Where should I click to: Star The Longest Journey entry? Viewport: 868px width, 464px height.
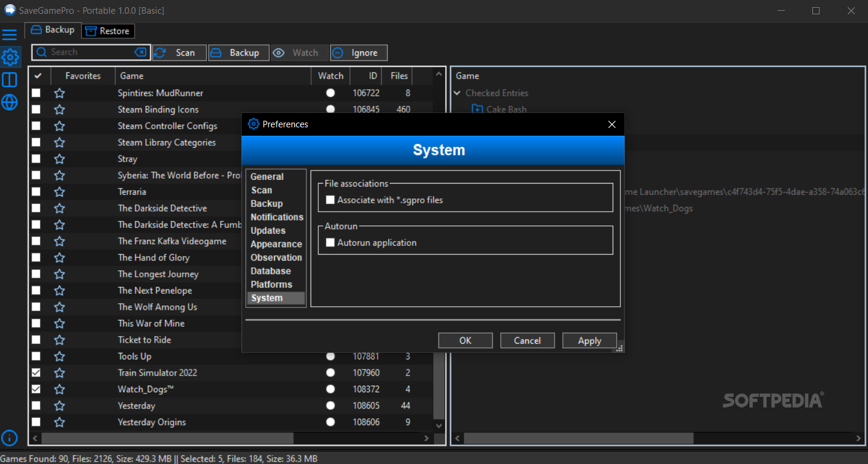[x=59, y=274]
